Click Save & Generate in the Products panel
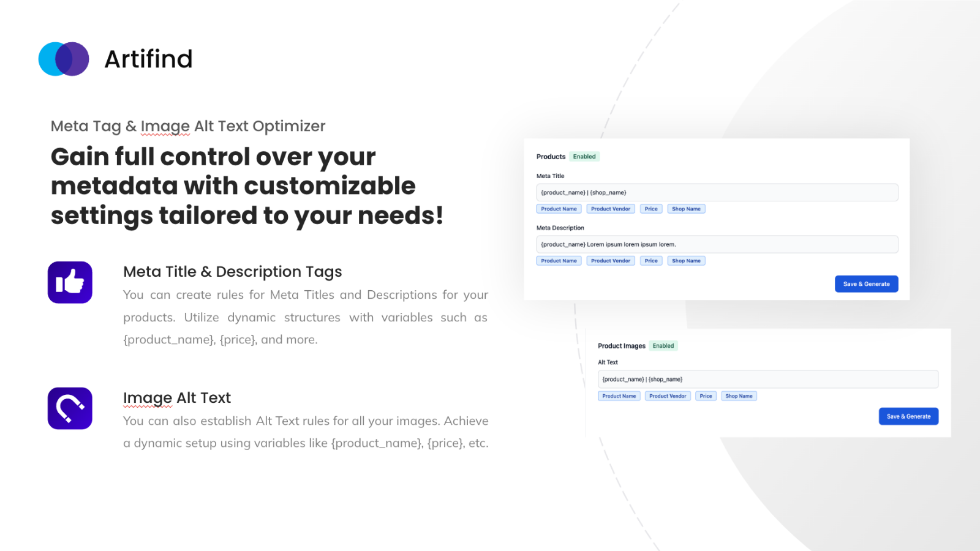The image size is (980, 551). click(x=867, y=284)
